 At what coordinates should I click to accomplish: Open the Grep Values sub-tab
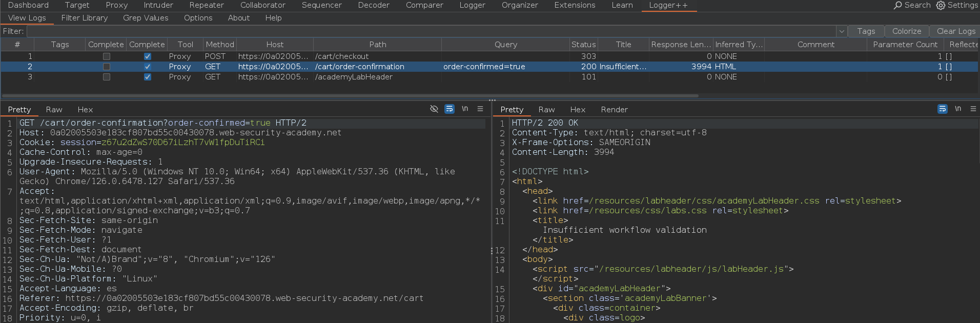tap(146, 18)
